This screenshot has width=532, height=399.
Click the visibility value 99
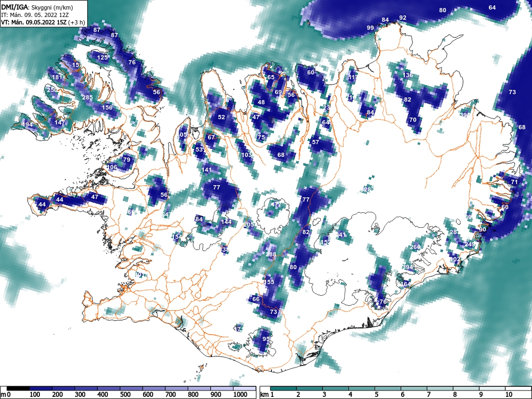pyautogui.click(x=370, y=28)
